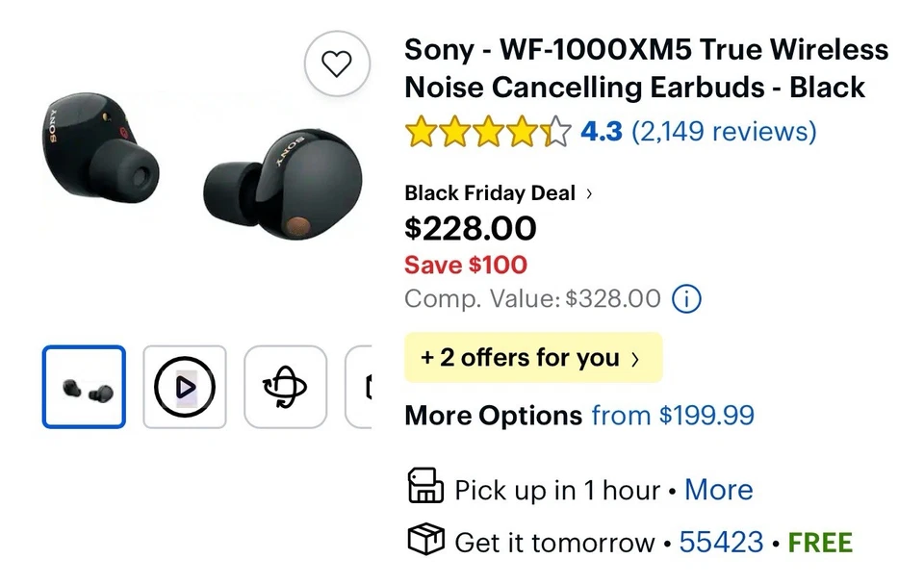Click the Save $100 text
Image resolution: width=924 pixels, height=585 pixels.
pos(466,265)
